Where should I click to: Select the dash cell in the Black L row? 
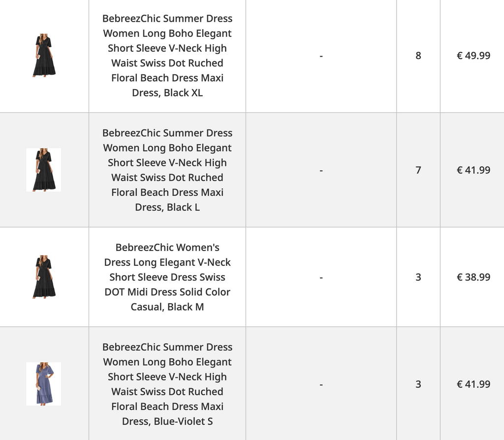click(x=321, y=170)
